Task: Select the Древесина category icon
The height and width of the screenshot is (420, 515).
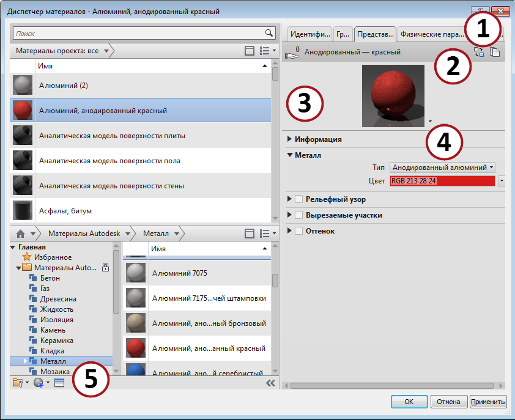Action: pyautogui.click(x=33, y=298)
